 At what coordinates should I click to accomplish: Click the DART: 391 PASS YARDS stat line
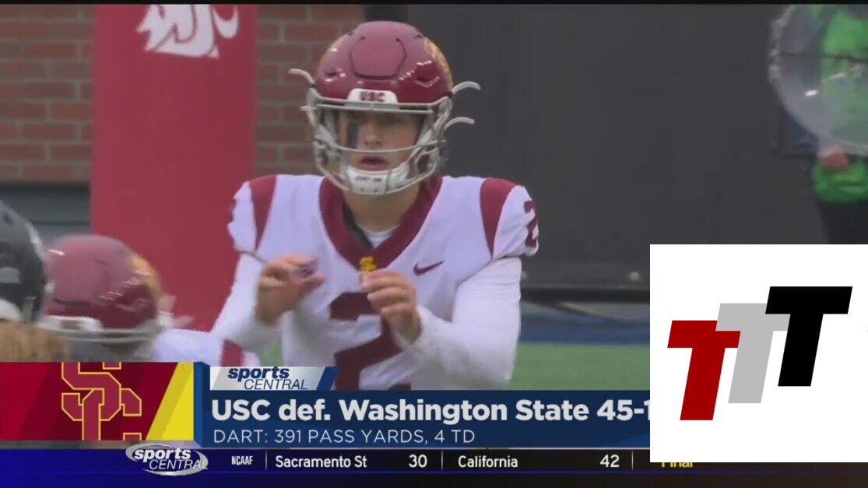pyautogui.click(x=344, y=436)
